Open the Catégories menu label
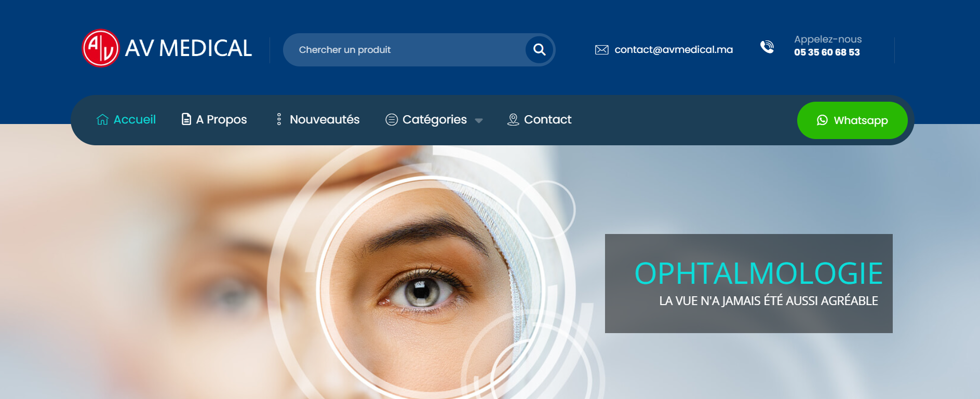Image resolution: width=980 pixels, height=399 pixels. click(435, 120)
